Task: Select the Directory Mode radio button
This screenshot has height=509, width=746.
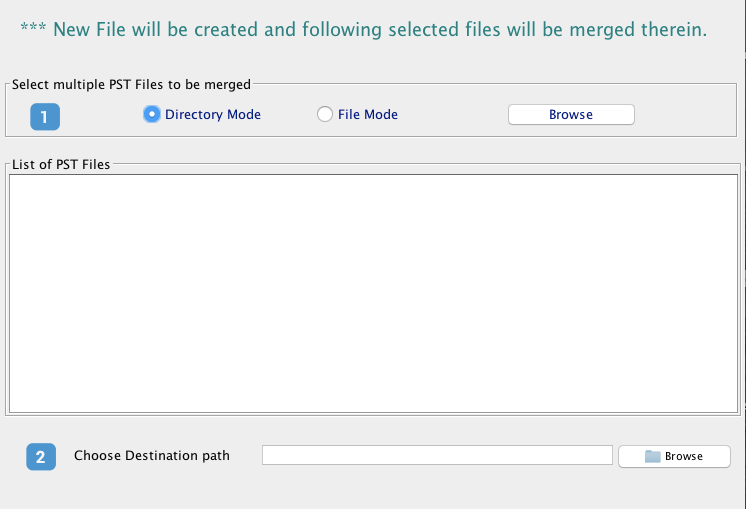Action: click(152, 114)
